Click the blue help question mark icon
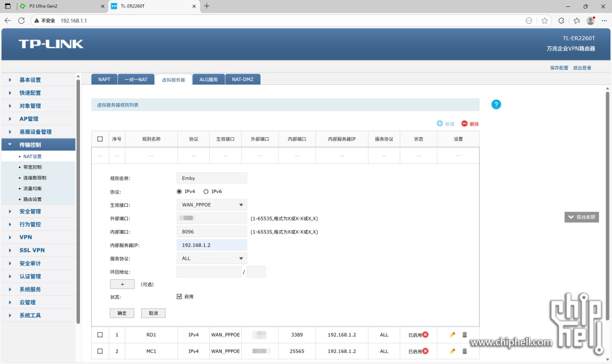Image resolution: width=612 pixels, height=364 pixels. [496, 104]
